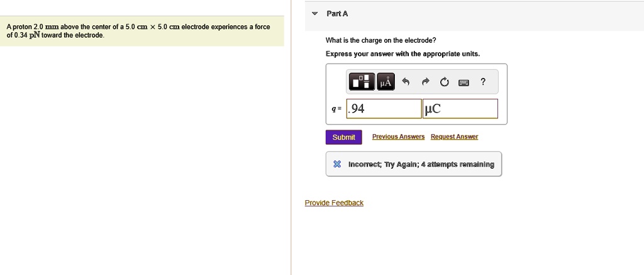Click the 'Express your answer' instruction text
Screen dimensions: 644x275
(402, 54)
